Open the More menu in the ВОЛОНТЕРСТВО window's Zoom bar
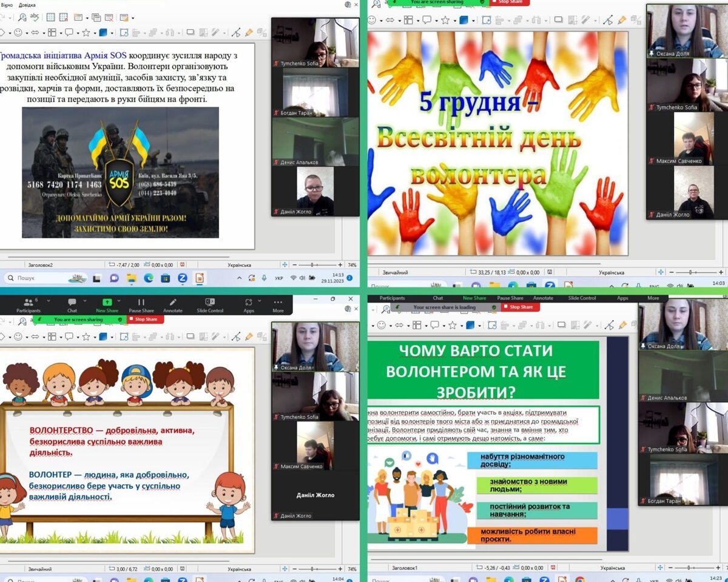The height and width of the screenshot is (582, 728). click(278, 306)
